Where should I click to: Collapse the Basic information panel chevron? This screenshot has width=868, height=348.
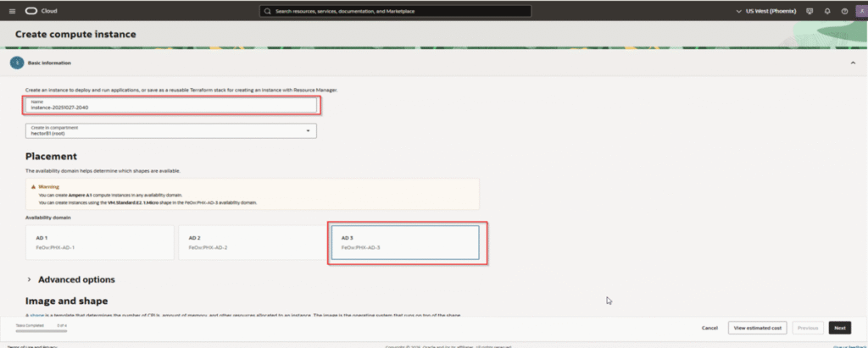tap(851, 63)
